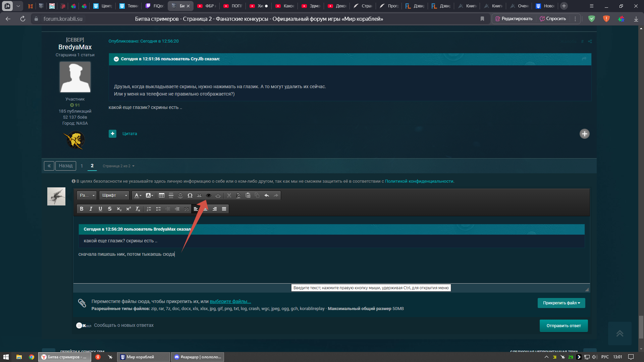Toggle the quote collapse icon in CryJlb quote

[x=116, y=59]
